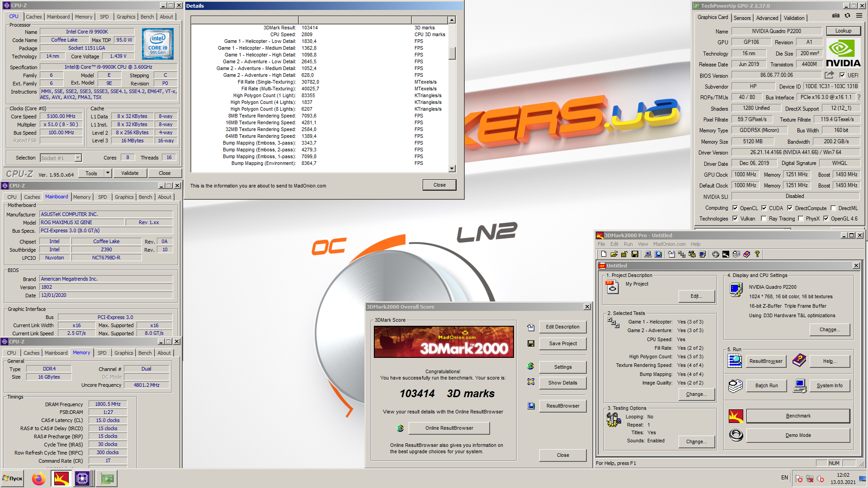Toggle UEFI checkbox in GPU-Z
Screen dimensions: 868x488
pyautogui.click(x=842, y=75)
